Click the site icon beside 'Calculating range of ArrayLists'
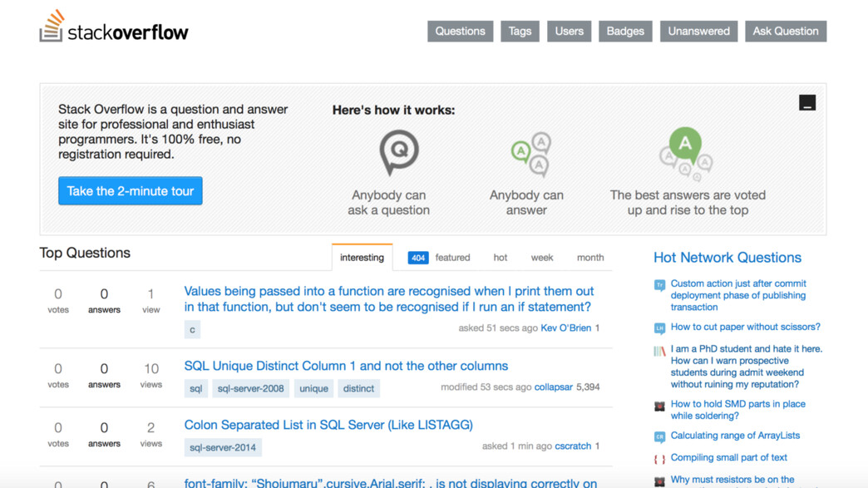Screen dimensions: 868x488 [659, 437]
